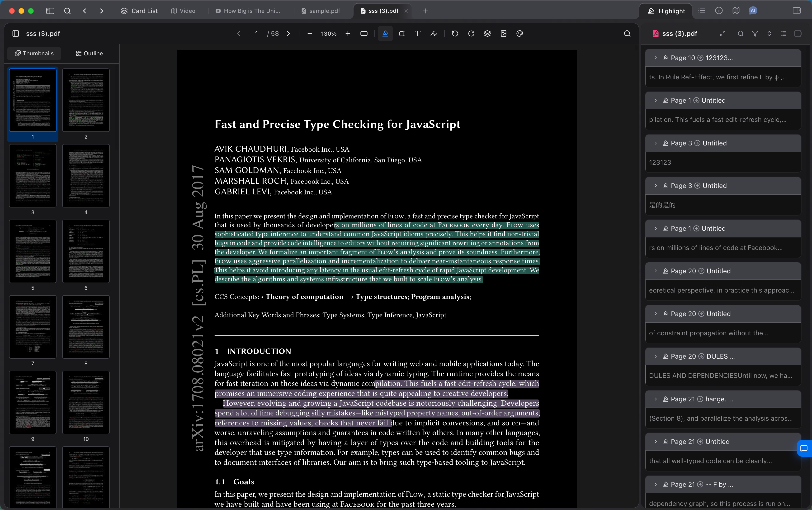Open the layers stack icon
Viewport: 812px width, 510px height.
[487, 34]
